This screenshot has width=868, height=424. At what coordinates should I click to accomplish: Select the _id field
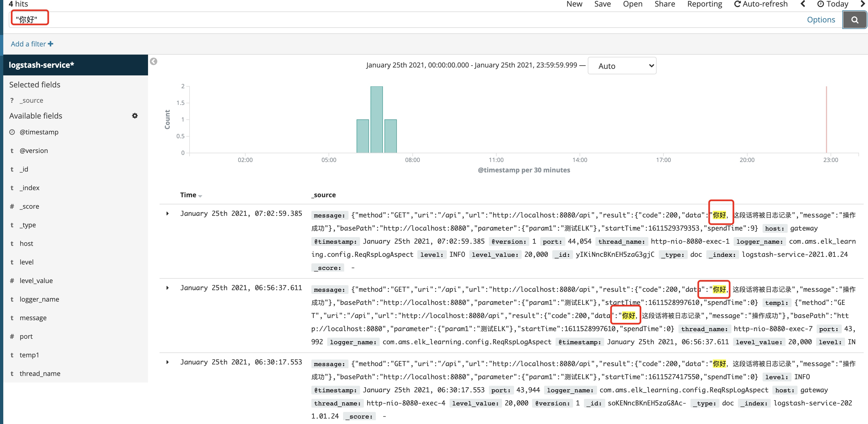24,169
